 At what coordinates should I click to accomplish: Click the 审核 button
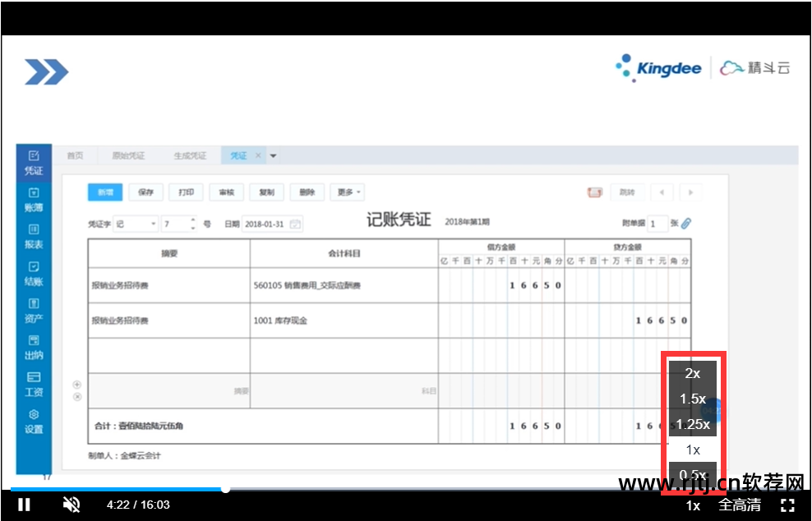(x=227, y=192)
